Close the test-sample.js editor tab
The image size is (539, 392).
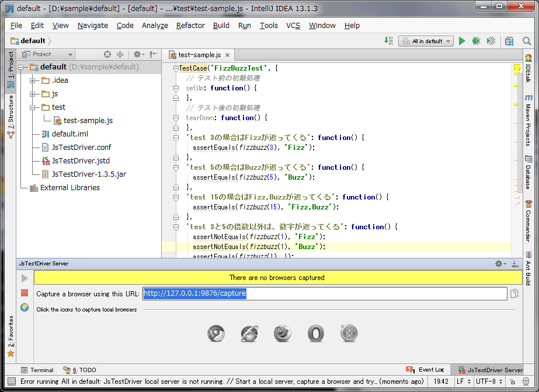[227, 55]
